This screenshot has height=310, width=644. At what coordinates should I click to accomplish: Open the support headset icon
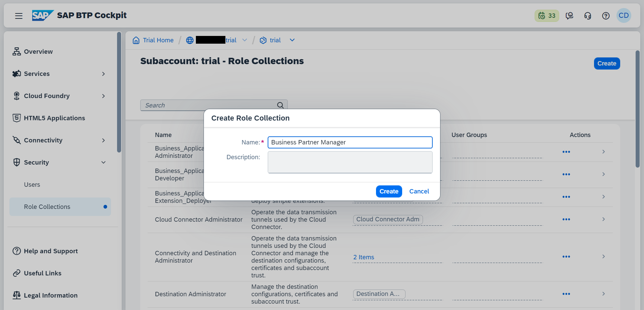coord(588,16)
